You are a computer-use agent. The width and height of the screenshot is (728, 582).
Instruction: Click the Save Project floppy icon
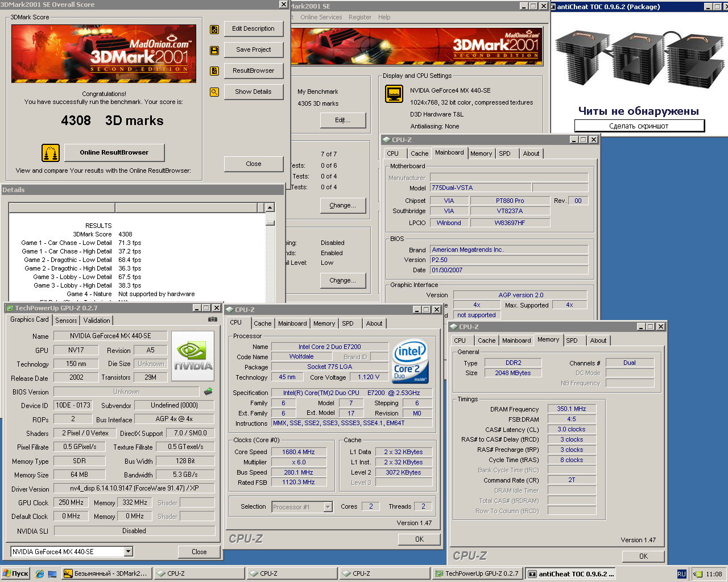coord(214,50)
